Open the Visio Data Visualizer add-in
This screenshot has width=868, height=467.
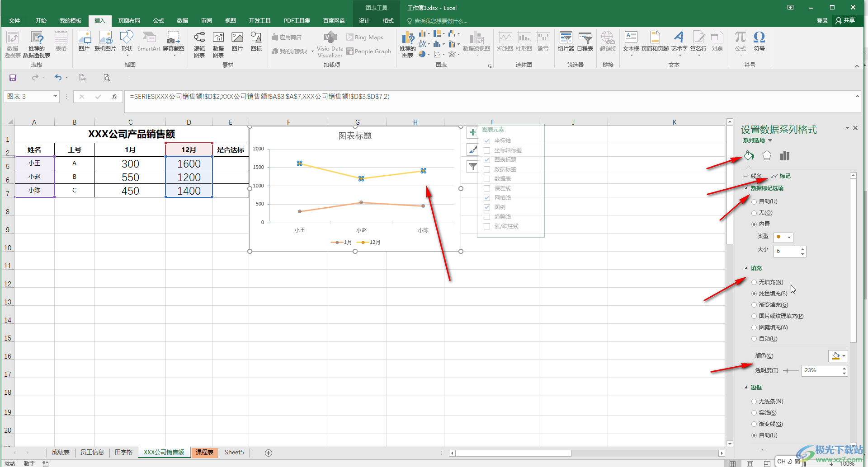pyautogui.click(x=330, y=44)
